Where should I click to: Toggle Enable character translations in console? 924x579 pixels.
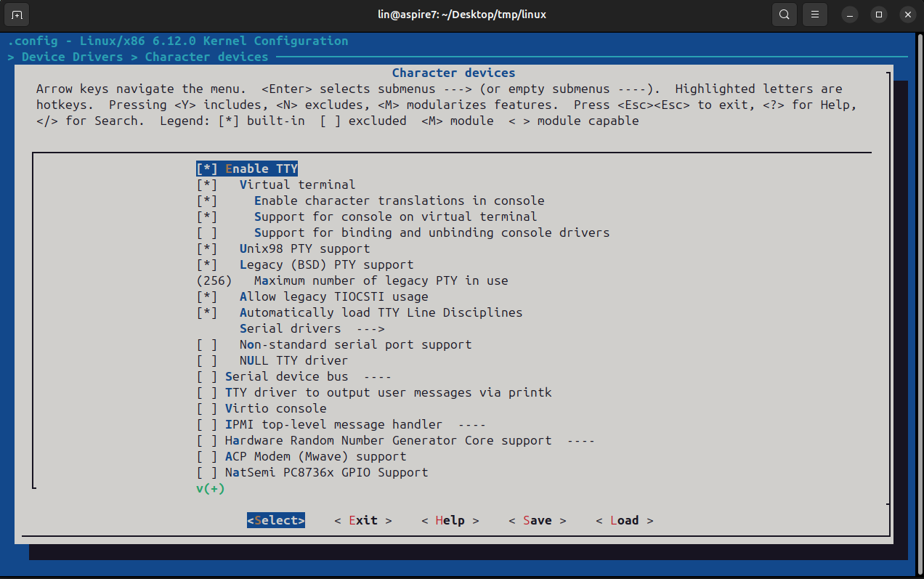click(x=370, y=201)
